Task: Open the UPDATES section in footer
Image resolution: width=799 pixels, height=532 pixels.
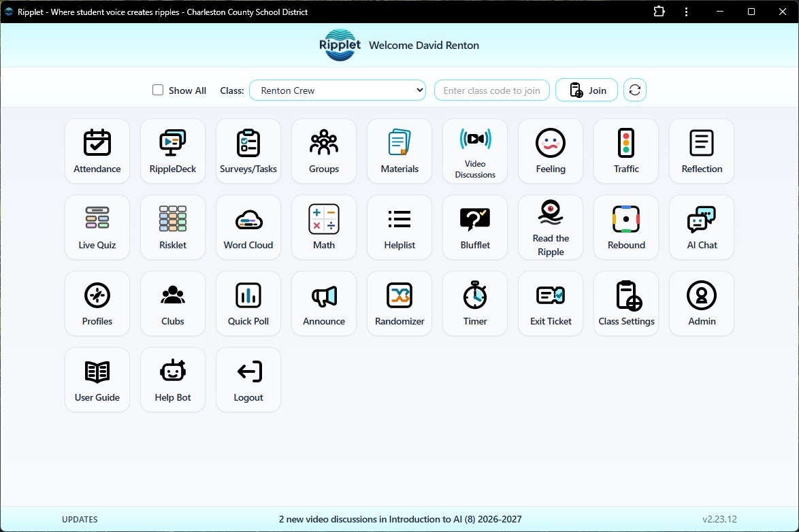Action: tap(80, 519)
